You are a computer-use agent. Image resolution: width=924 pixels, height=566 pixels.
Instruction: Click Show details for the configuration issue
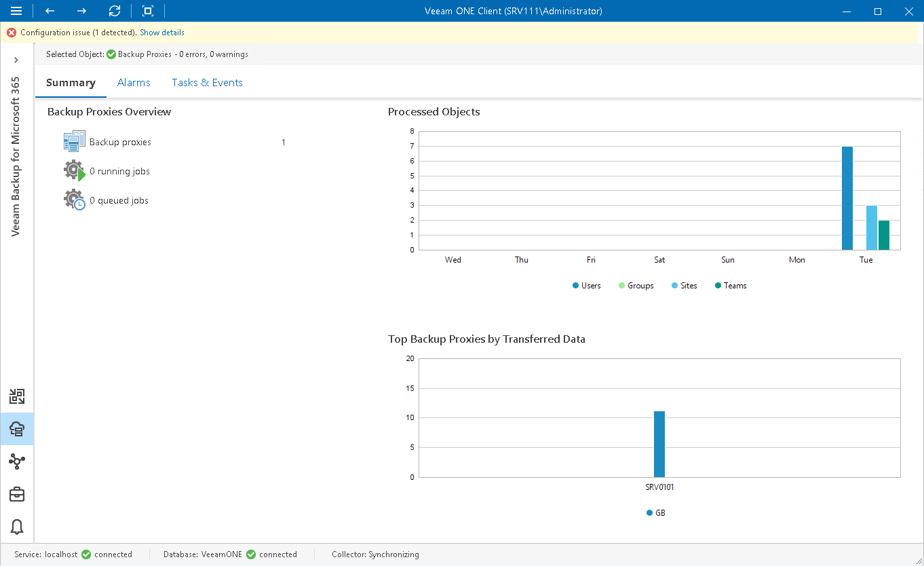coord(161,32)
